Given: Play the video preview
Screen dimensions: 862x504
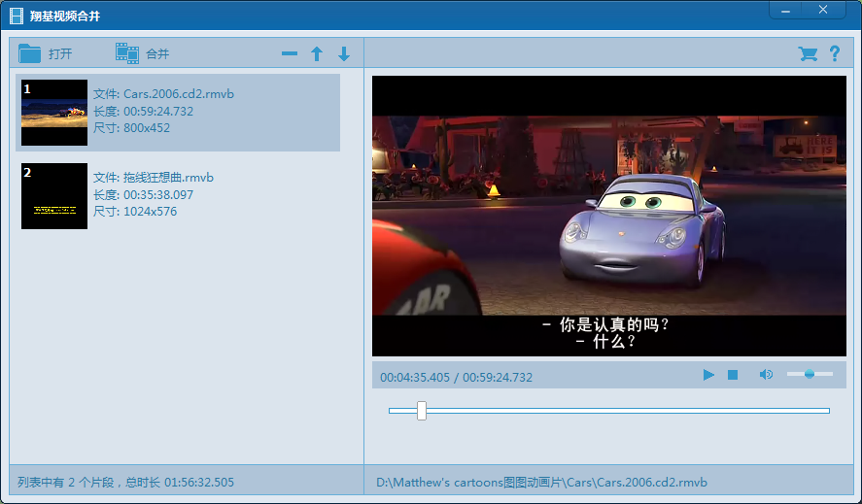Looking at the screenshot, I should (708, 375).
